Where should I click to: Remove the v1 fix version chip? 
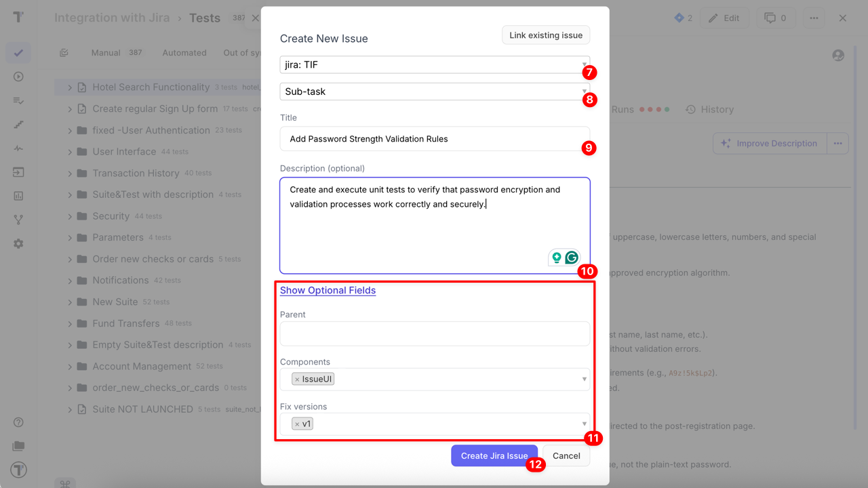pos(296,423)
